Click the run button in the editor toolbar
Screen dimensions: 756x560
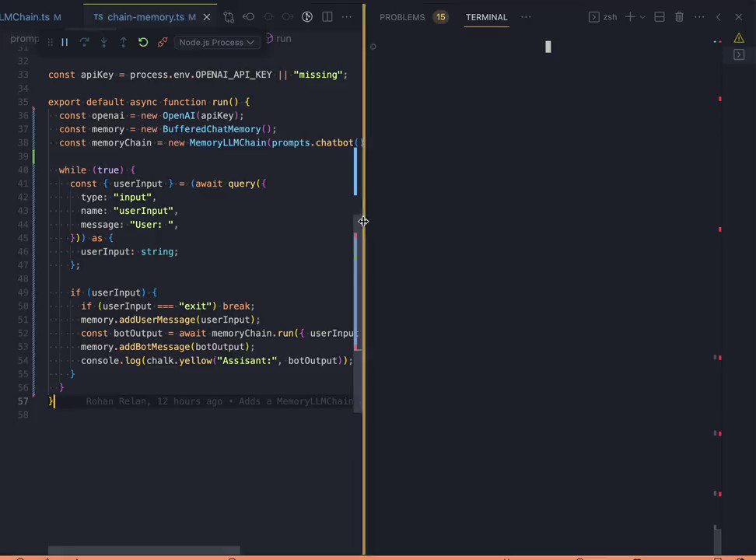[x=280, y=38]
